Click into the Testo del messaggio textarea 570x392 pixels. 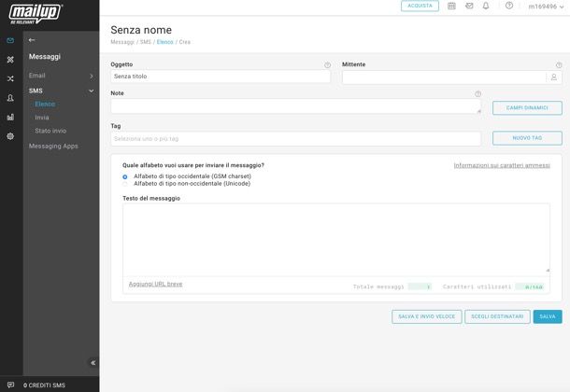(335, 238)
